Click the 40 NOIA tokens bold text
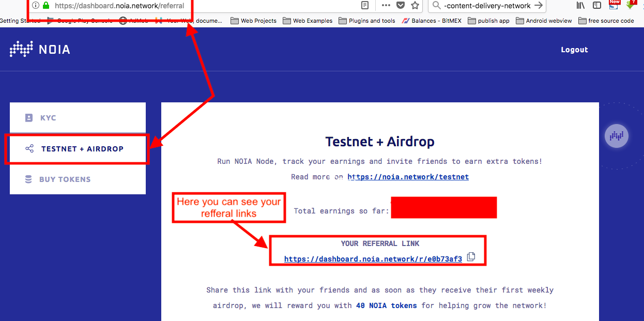644x321 pixels. point(387,305)
